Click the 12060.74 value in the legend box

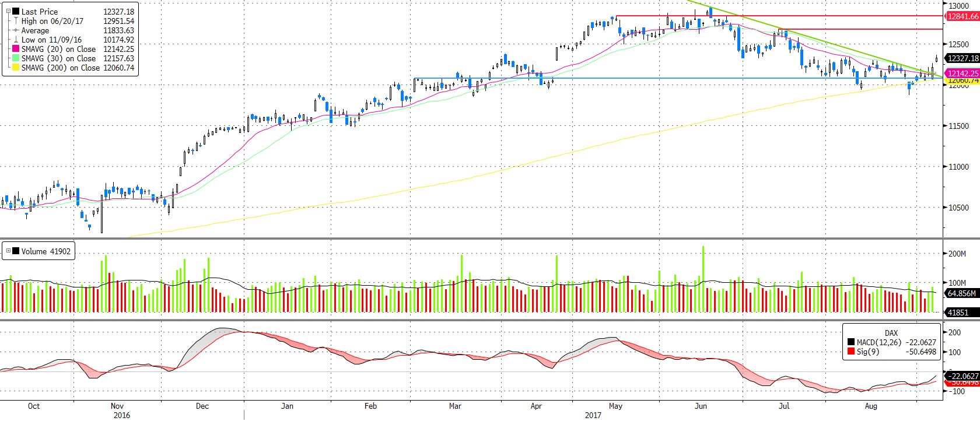pos(119,68)
